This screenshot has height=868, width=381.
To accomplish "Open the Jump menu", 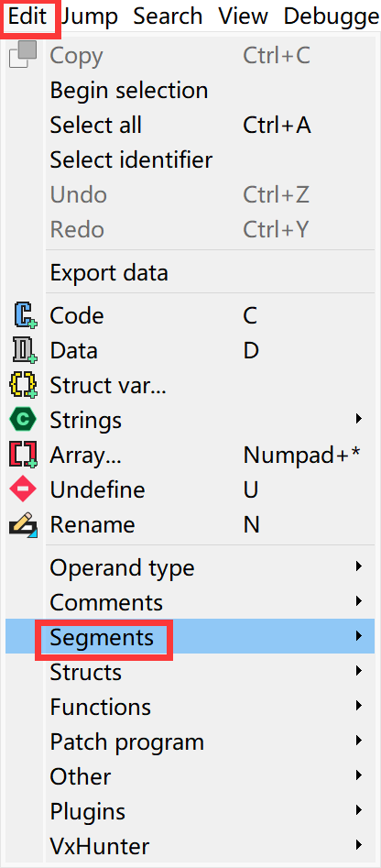I will pos(90,16).
